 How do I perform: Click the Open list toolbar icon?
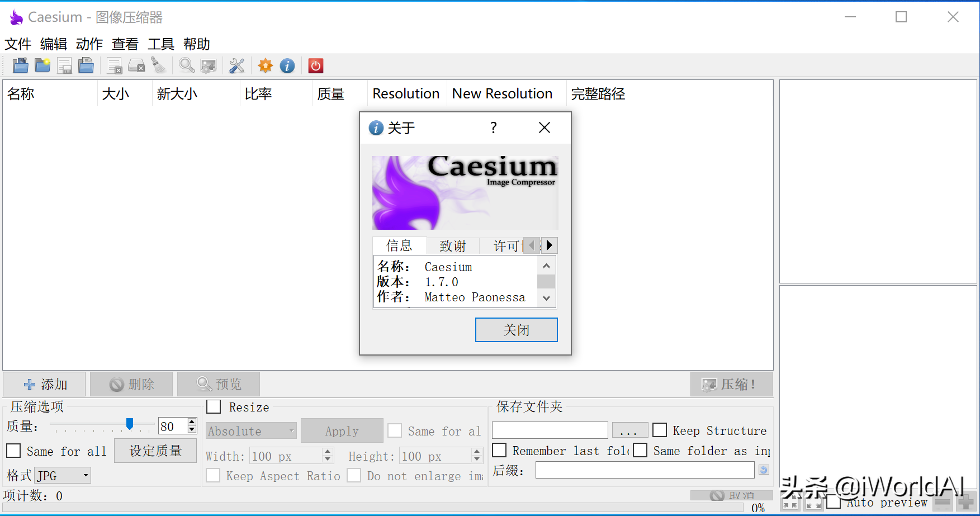86,66
